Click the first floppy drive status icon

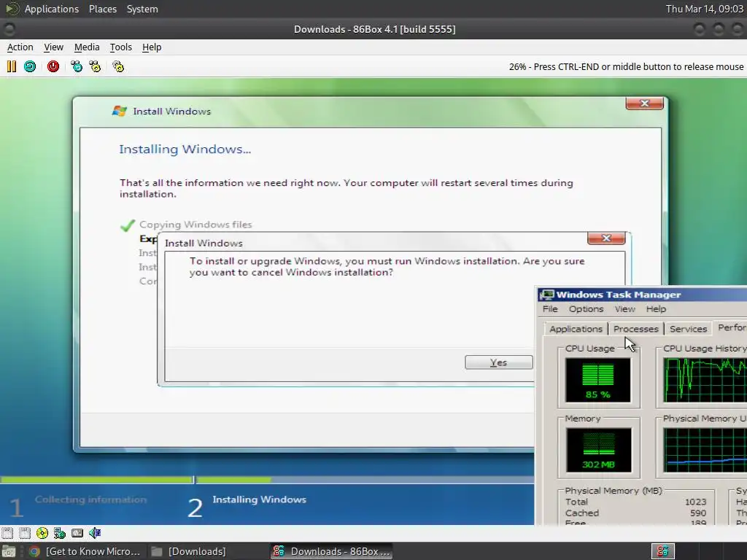coord(7,533)
